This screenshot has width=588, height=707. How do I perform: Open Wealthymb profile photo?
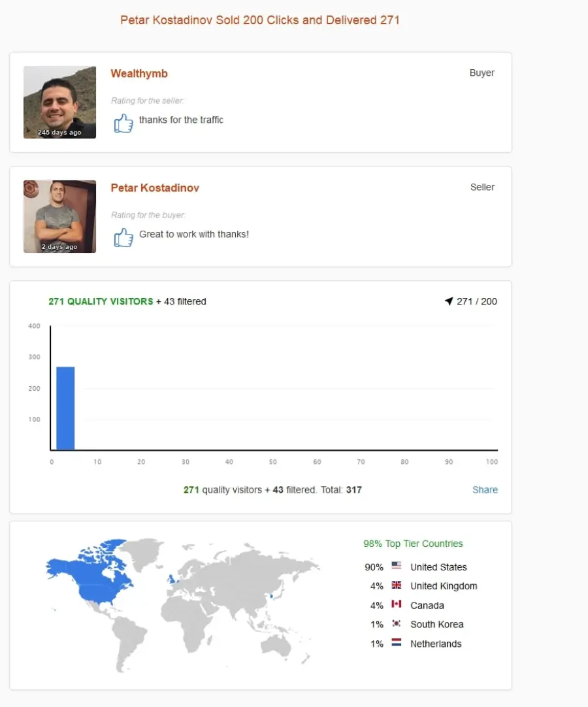59,103
